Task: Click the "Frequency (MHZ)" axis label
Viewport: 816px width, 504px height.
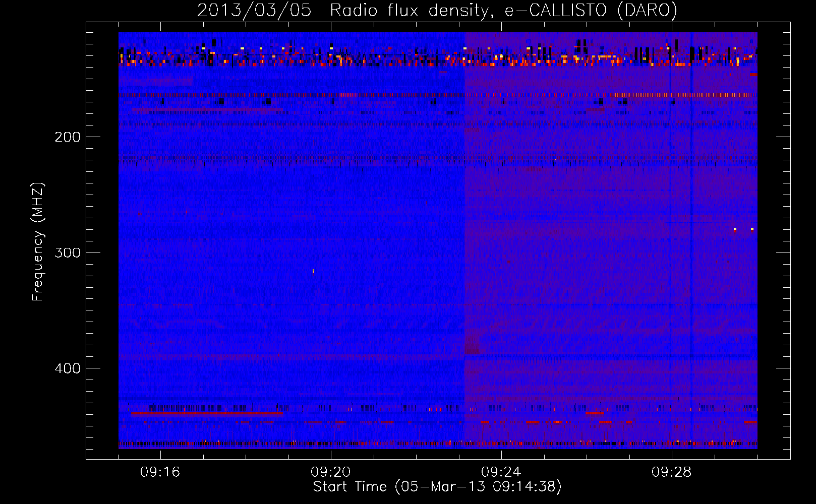Action: [38, 242]
